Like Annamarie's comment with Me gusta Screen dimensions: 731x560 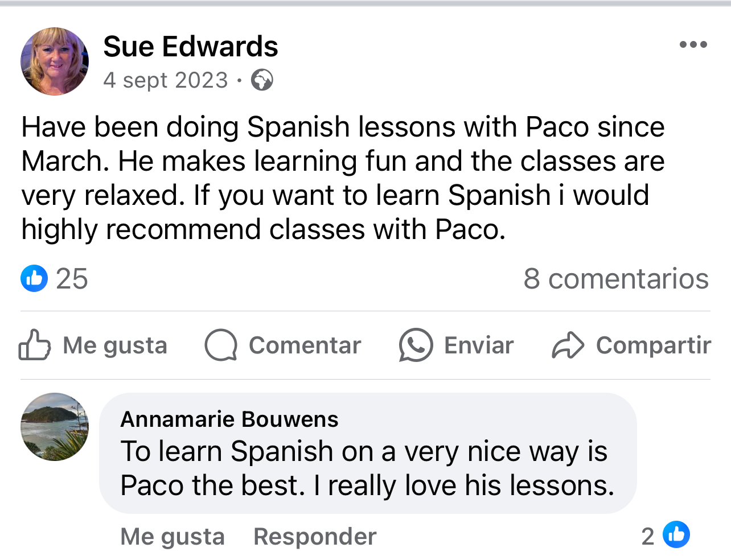173,537
